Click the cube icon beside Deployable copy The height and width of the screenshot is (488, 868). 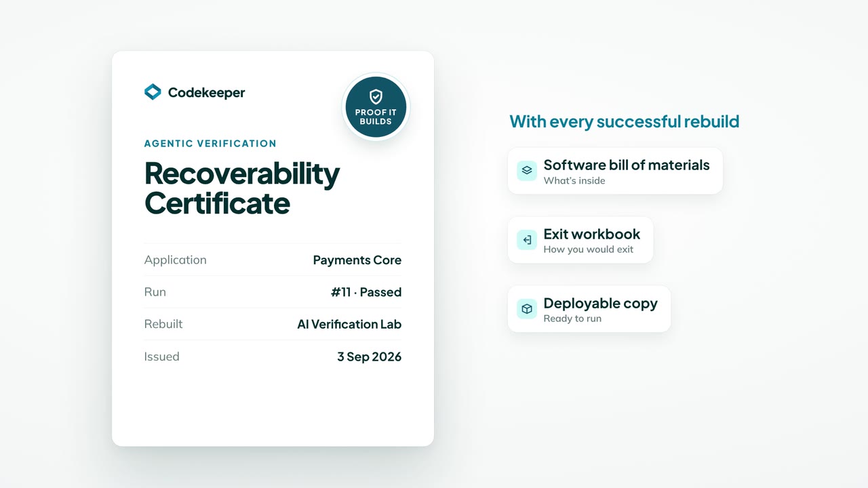(527, 309)
